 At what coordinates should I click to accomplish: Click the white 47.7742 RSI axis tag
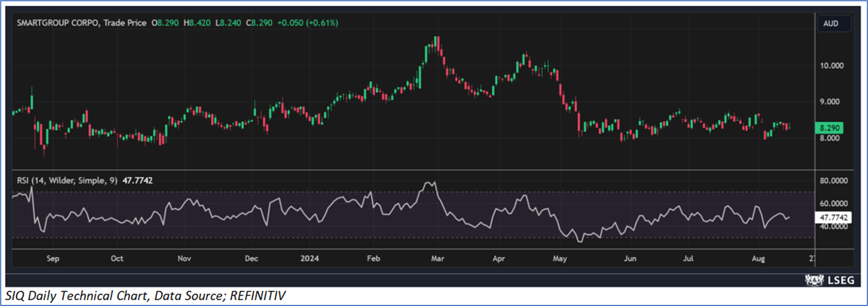coord(833,218)
